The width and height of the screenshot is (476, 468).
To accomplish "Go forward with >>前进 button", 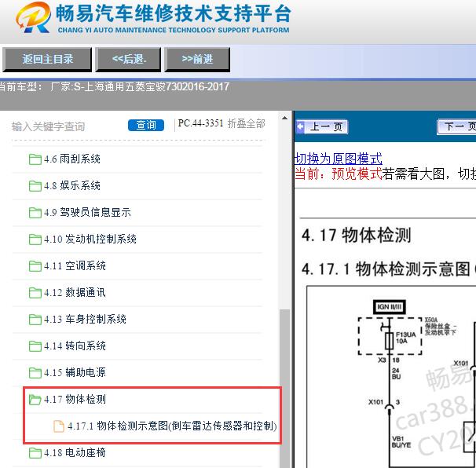I will tap(197, 59).
